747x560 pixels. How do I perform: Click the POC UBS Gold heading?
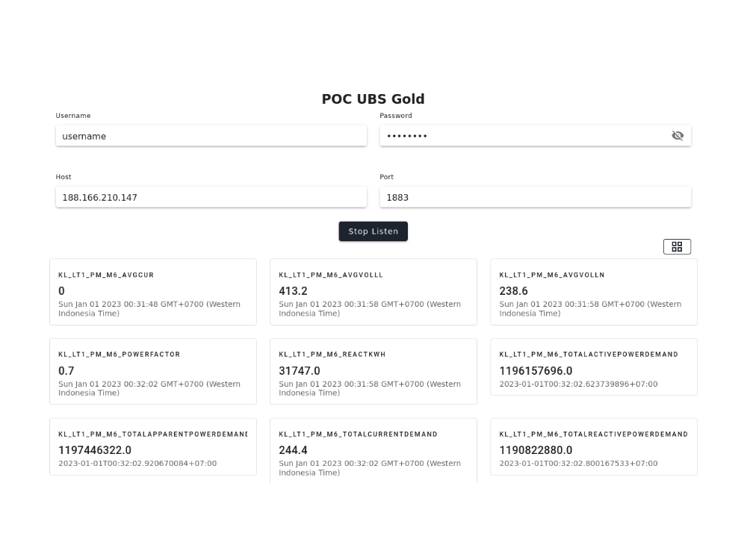tap(373, 99)
